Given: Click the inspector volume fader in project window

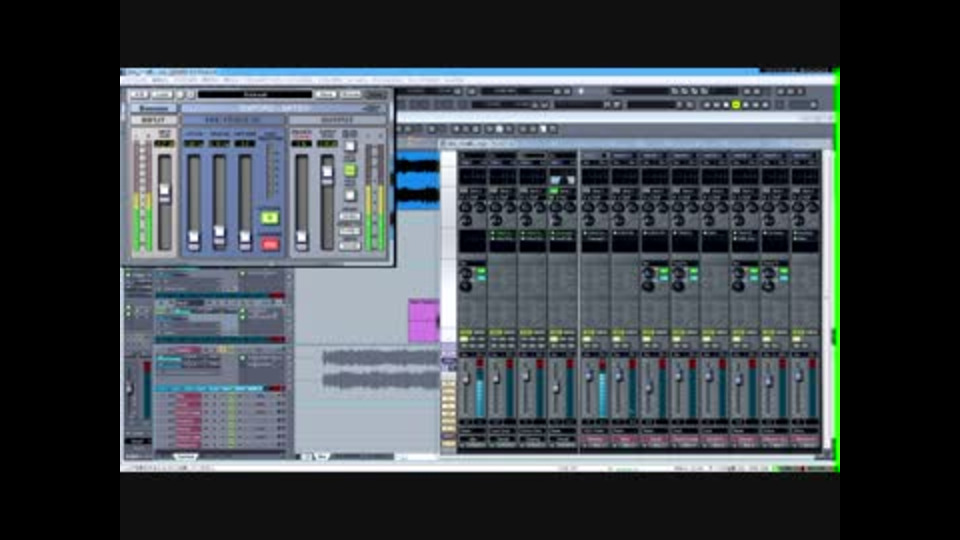Looking at the screenshot, I should tap(130, 389).
